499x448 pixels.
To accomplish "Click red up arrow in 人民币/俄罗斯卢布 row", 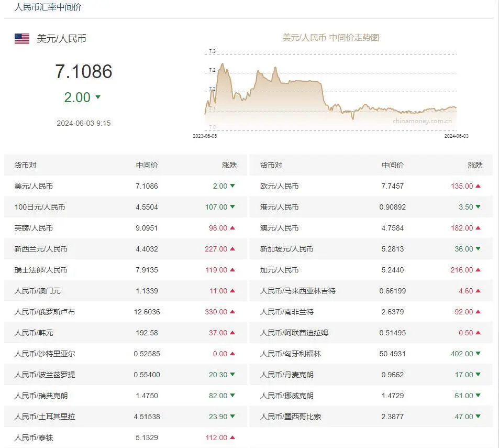I will 232,312.
